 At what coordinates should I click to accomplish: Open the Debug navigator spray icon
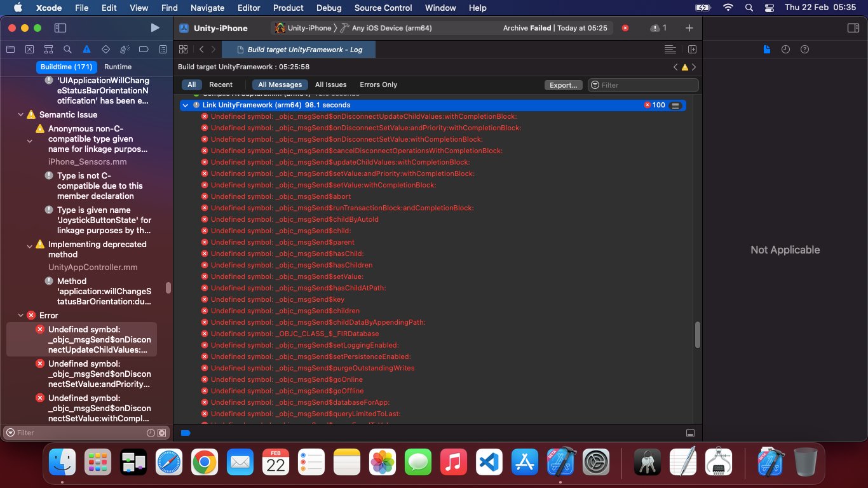coord(125,49)
